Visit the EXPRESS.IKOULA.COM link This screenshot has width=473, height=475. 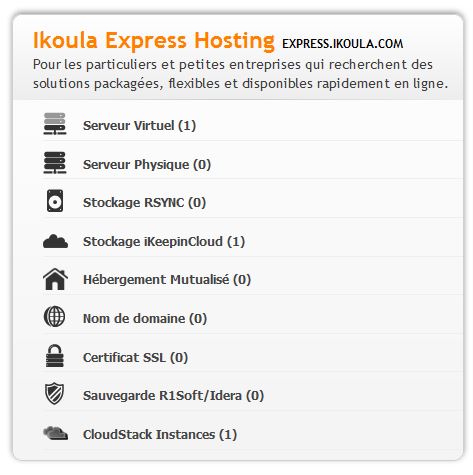(343, 44)
